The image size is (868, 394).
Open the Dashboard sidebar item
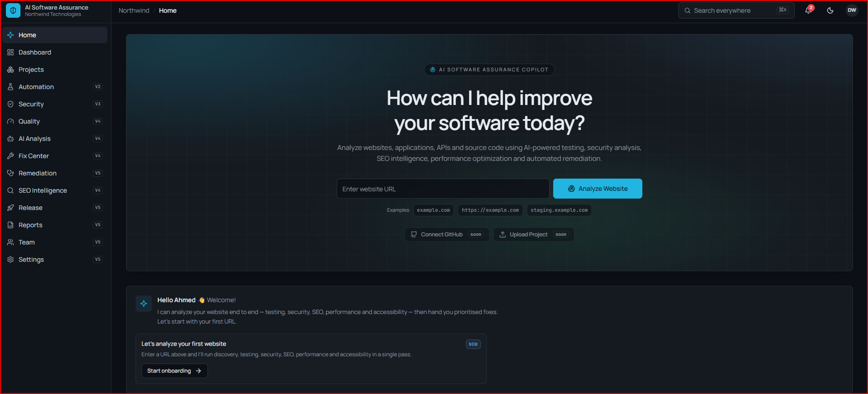tap(55, 52)
